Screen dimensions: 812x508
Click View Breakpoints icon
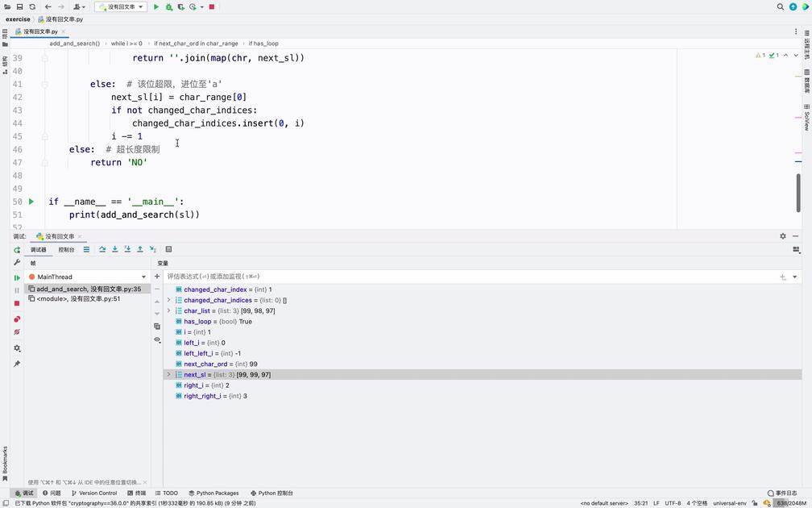pyautogui.click(x=17, y=319)
